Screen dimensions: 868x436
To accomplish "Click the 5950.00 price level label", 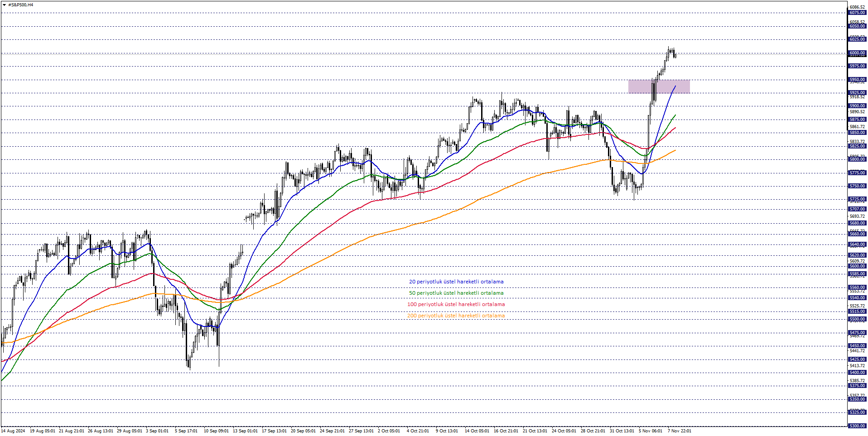I will [x=857, y=80].
